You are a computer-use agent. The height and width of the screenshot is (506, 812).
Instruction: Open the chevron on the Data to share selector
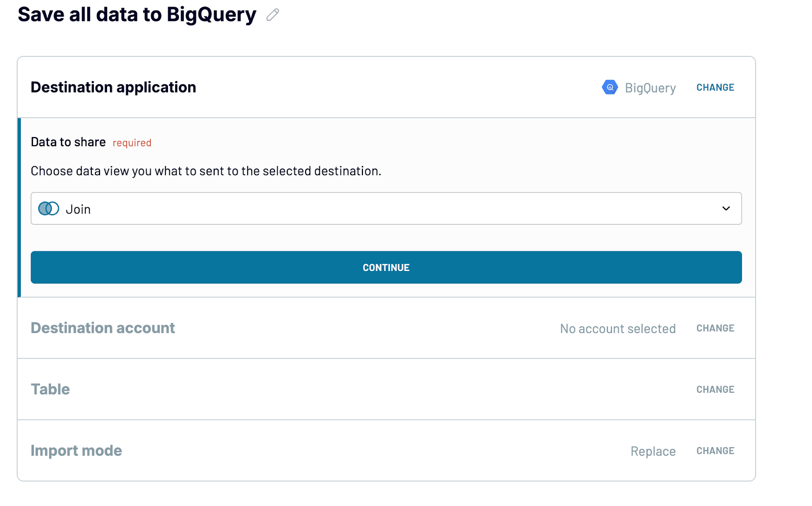726,208
